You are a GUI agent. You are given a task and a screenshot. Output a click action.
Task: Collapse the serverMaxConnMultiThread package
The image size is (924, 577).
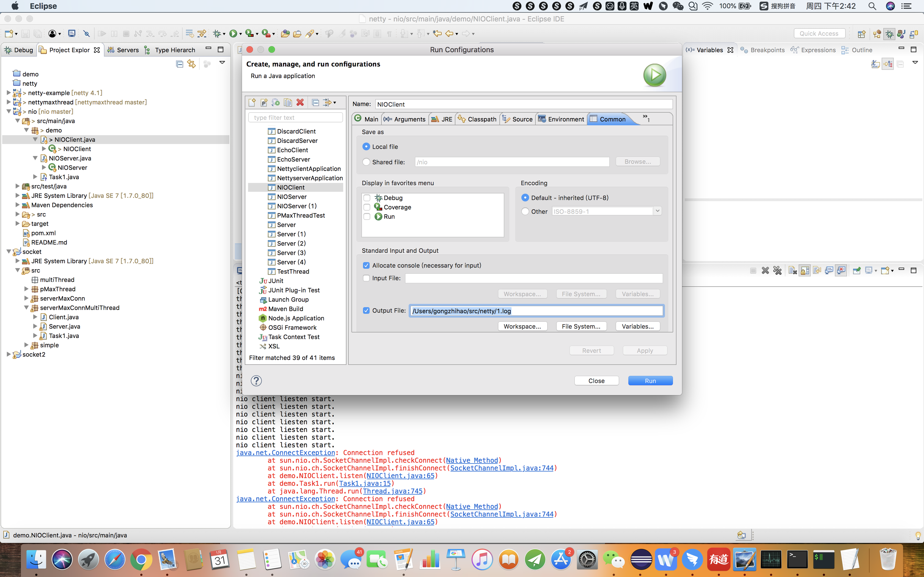coord(26,308)
